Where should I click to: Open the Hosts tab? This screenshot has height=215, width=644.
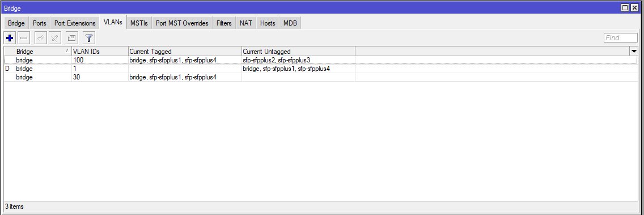268,23
